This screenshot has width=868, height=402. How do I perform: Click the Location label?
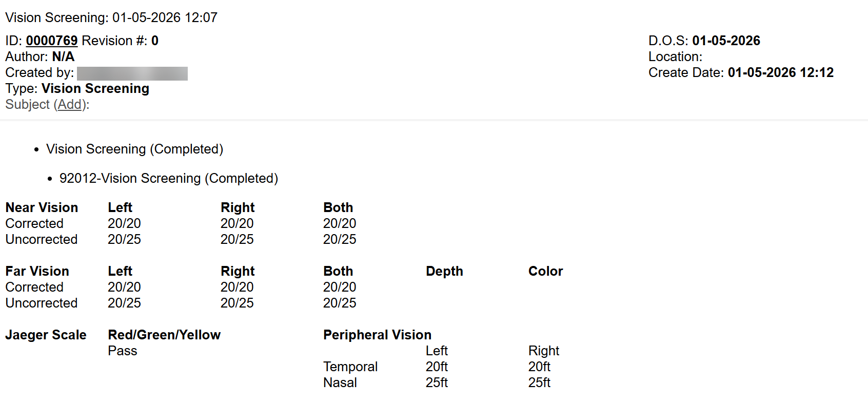point(675,56)
